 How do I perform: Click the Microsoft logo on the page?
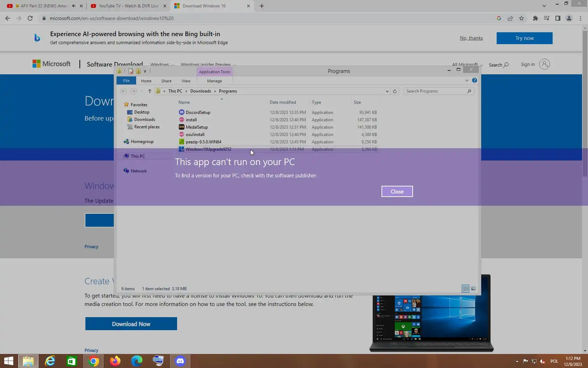point(51,64)
